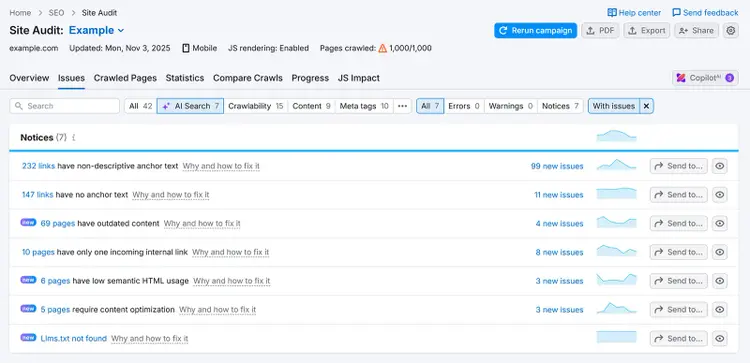Select the All 7 severity filter

point(430,106)
